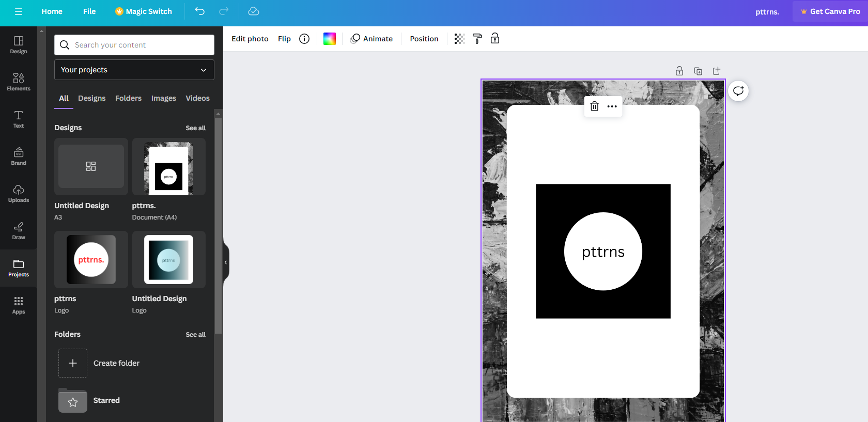Viewport: 868px width, 422px height.
Task: Undo the last action
Action: 200,11
